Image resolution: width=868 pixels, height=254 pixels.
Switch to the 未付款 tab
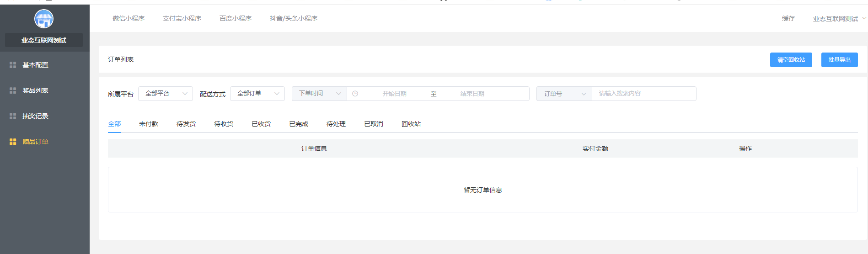coord(149,124)
